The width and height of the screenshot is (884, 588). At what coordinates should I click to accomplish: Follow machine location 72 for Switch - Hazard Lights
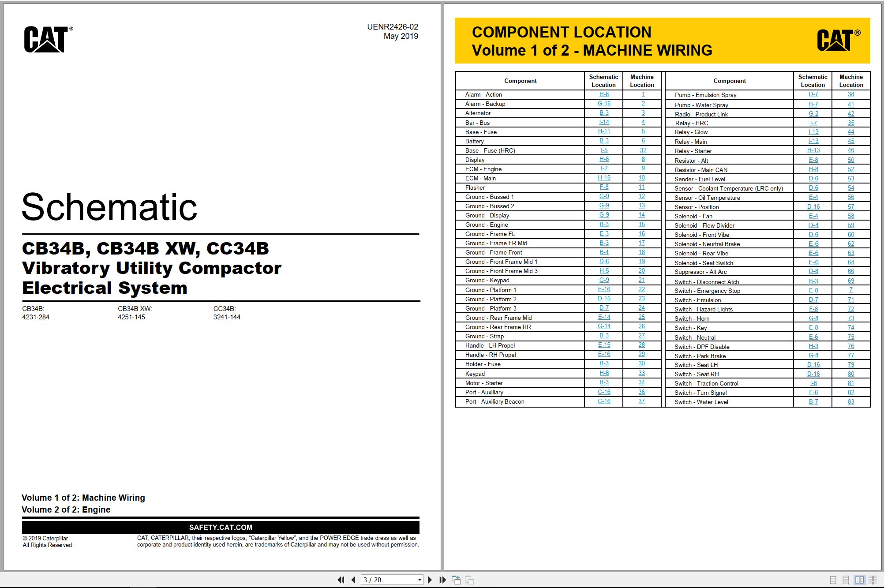click(x=851, y=309)
